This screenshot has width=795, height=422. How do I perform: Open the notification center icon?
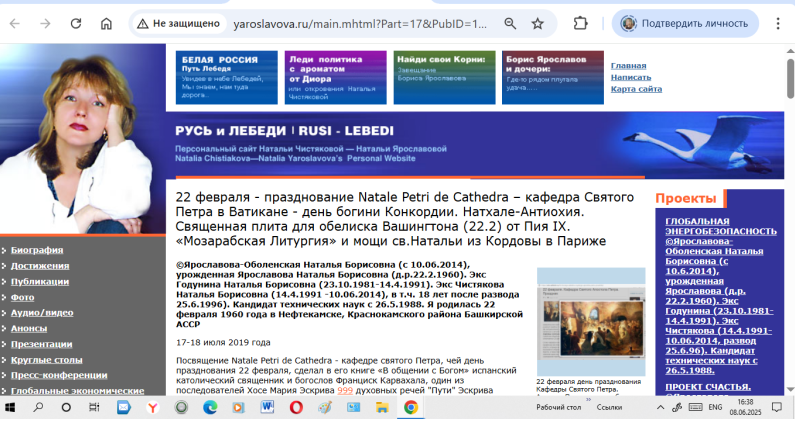coord(777,407)
